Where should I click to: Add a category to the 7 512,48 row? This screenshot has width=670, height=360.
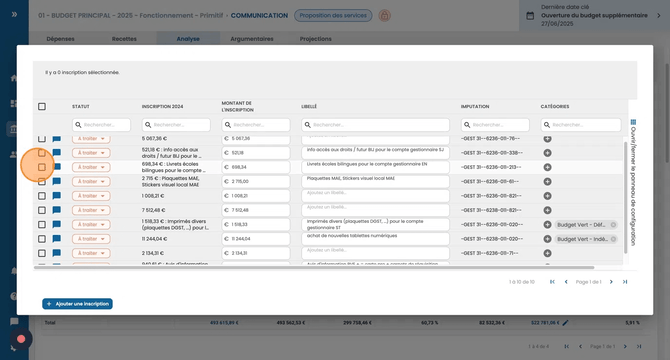547,210
